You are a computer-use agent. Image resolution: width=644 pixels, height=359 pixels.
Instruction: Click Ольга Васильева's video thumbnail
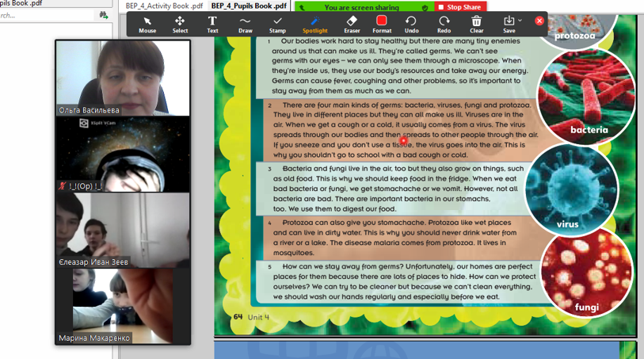(123, 77)
